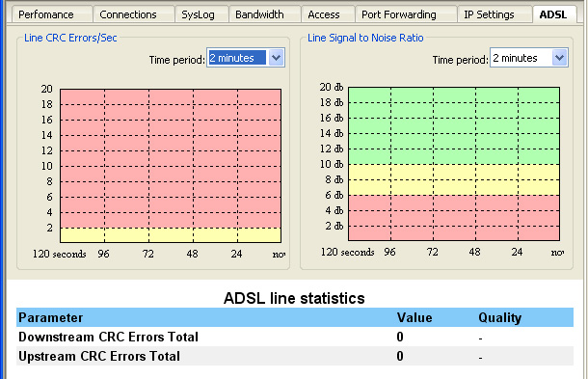
Task: Go to the Bandwidth tab
Action: coord(264,14)
